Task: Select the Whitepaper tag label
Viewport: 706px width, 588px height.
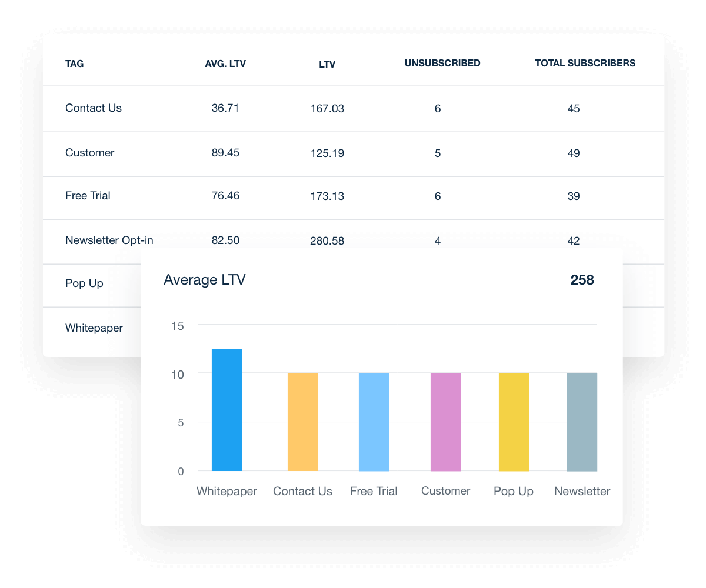Action: 94,328
